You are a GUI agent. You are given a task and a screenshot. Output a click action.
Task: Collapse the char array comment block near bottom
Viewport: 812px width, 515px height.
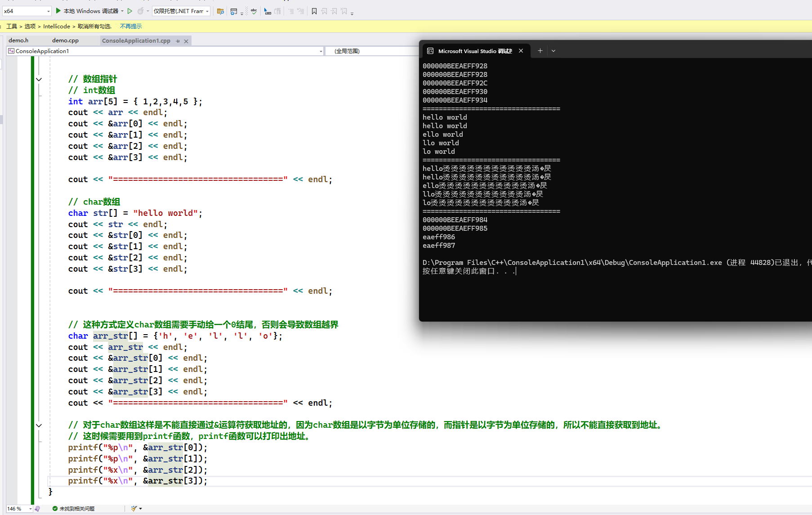click(x=39, y=425)
